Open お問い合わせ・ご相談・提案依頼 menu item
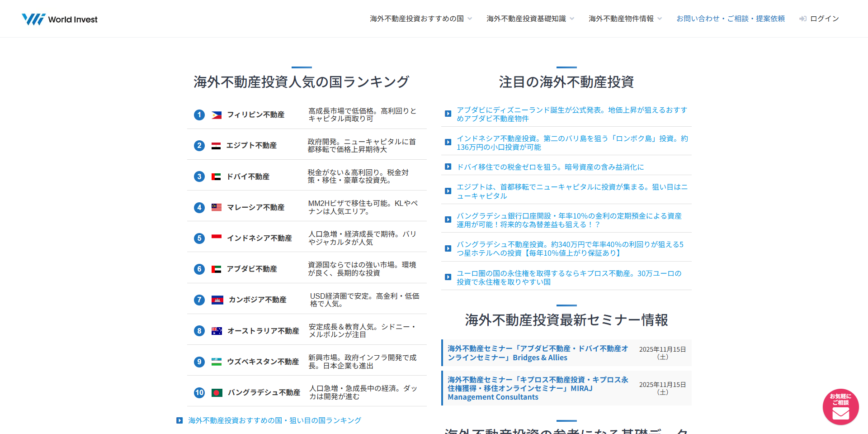This screenshot has width=868, height=434. point(730,19)
